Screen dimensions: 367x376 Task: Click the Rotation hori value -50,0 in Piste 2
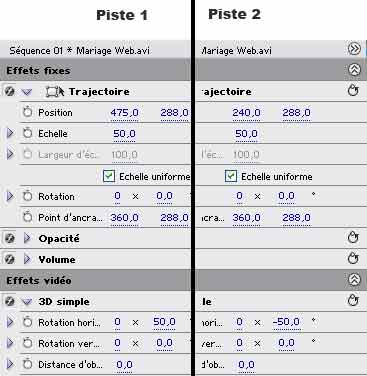coord(286,322)
